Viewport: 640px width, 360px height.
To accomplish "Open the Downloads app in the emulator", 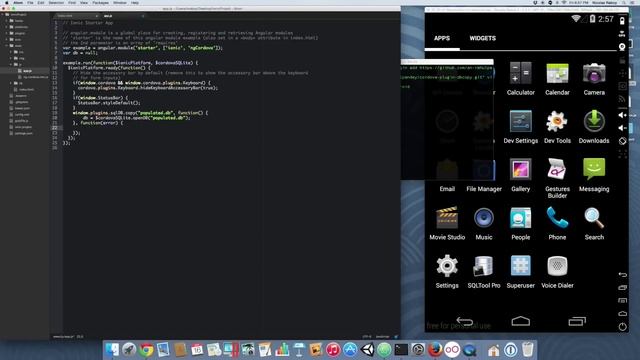I will pyautogui.click(x=594, y=127).
